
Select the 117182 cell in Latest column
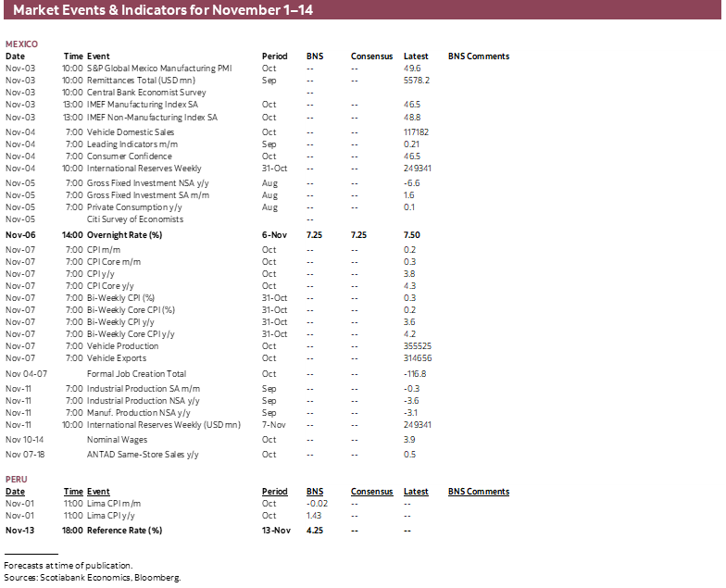click(417, 132)
